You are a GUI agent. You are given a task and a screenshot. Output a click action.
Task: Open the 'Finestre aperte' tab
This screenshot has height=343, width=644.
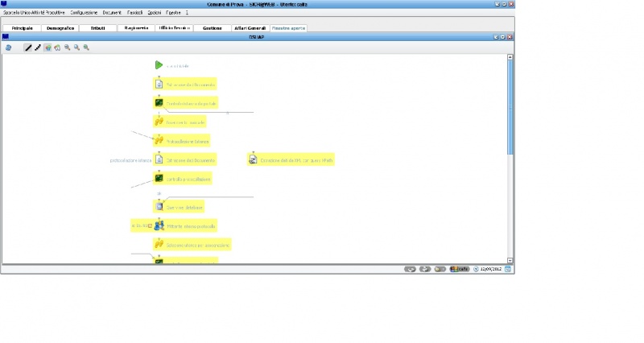(x=288, y=28)
